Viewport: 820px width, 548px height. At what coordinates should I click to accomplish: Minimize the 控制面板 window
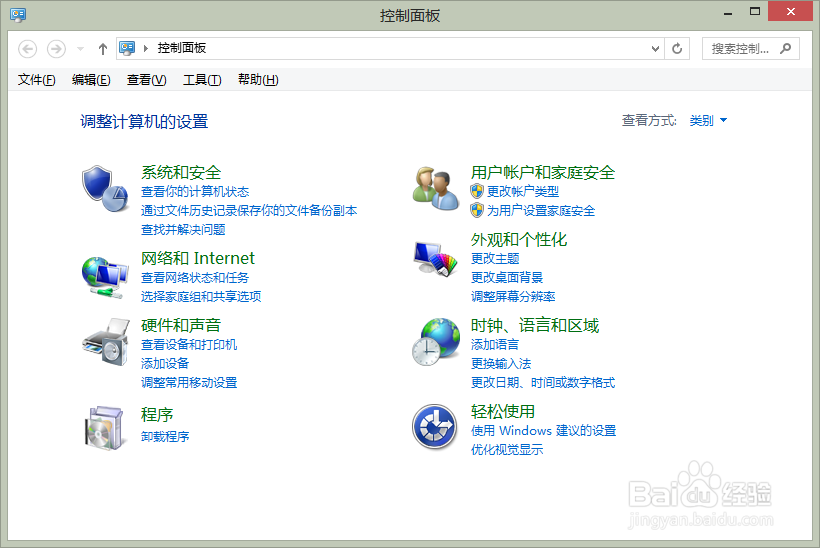coord(728,12)
